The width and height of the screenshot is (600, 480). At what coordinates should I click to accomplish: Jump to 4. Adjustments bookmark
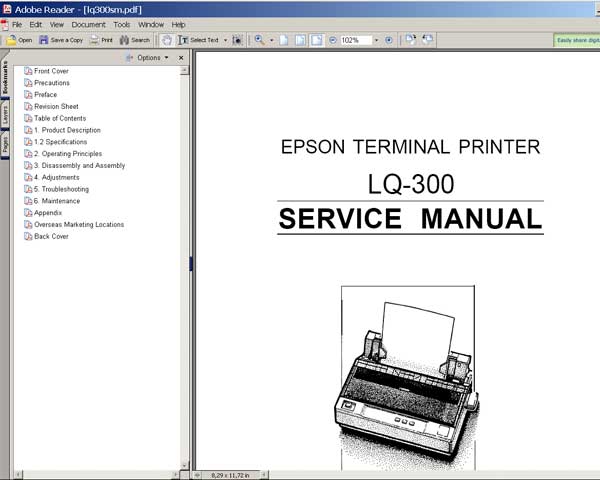point(57,177)
